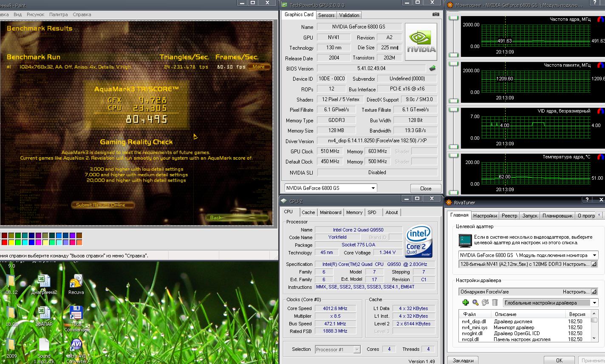Click the magnet icon on the Частота памяти graph
Image resolution: width=605 pixels, height=364 pixels.
[x=600, y=65]
